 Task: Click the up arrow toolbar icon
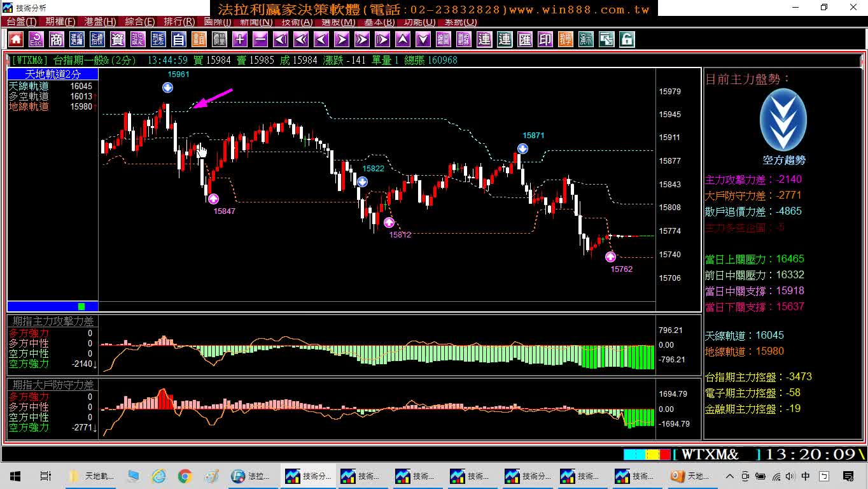402,39
